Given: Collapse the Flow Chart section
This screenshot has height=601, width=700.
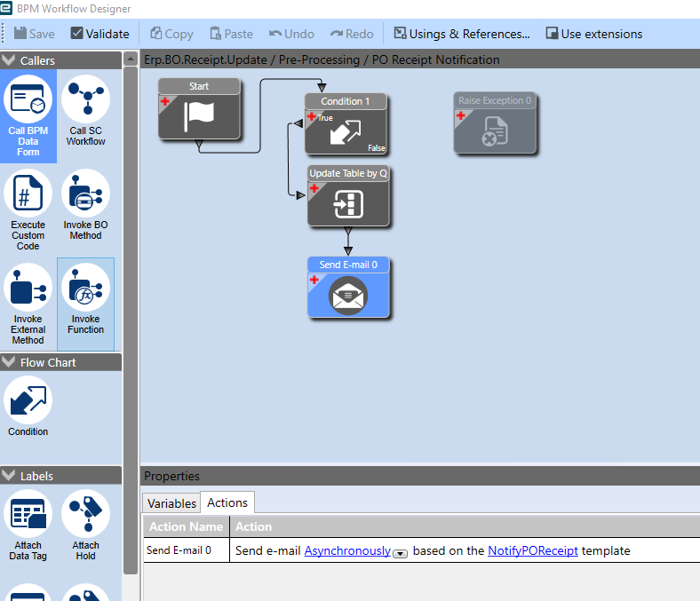Looking at the screenshot, I should [9, 362].
